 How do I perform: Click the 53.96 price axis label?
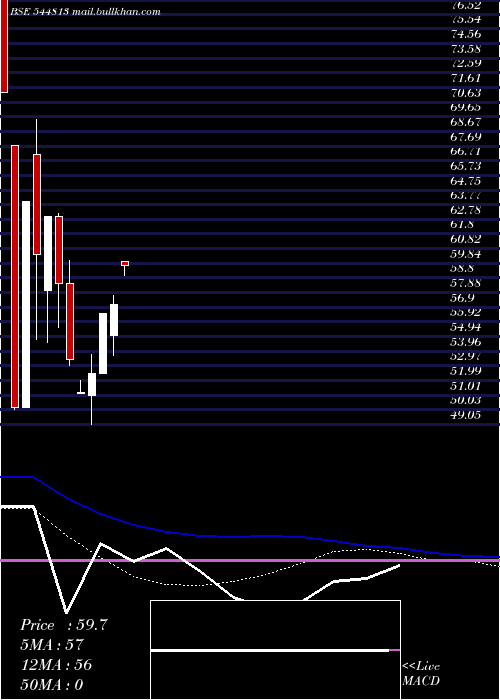[466, 342]
